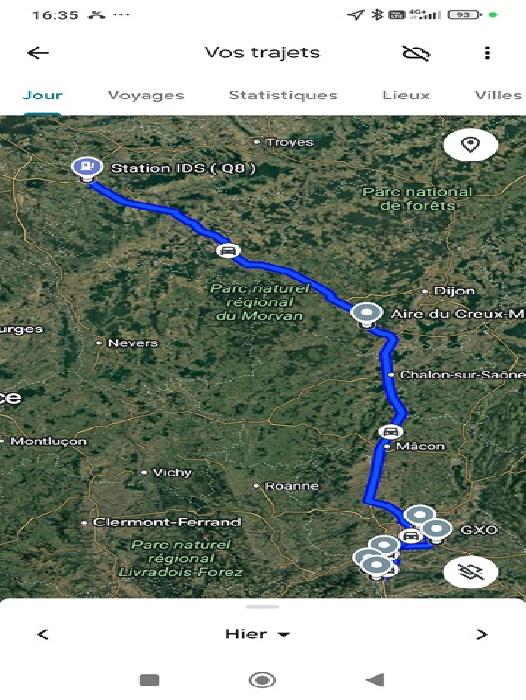Select the Station IDS (Q8) fuel marker
526x700 pixels.
point(88,169)
